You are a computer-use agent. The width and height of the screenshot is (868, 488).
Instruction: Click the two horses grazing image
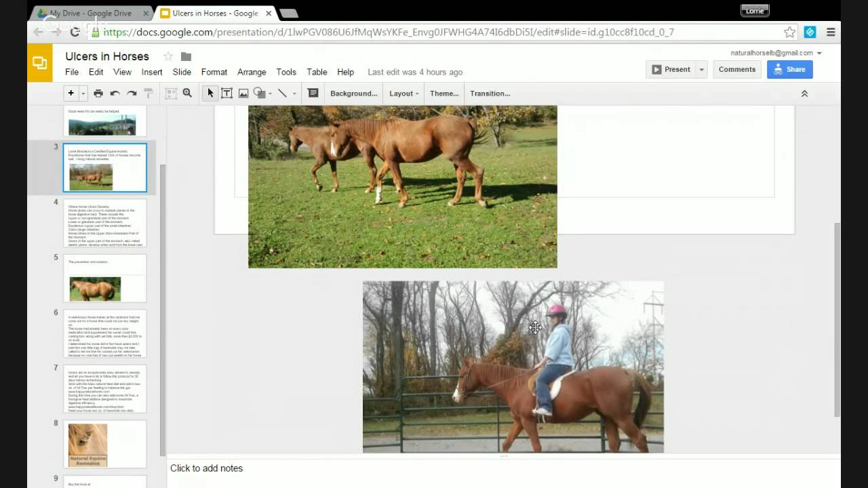coord(402,186)
